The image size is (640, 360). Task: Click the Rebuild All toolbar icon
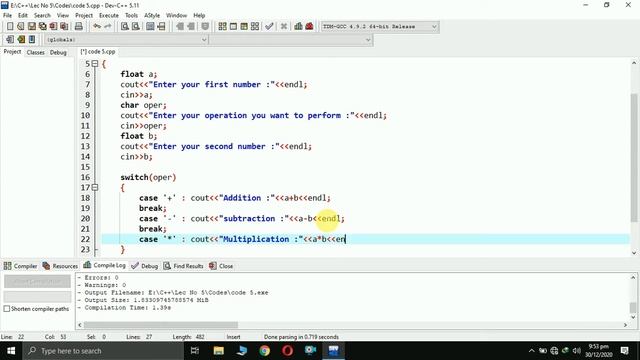pos(255,27)
